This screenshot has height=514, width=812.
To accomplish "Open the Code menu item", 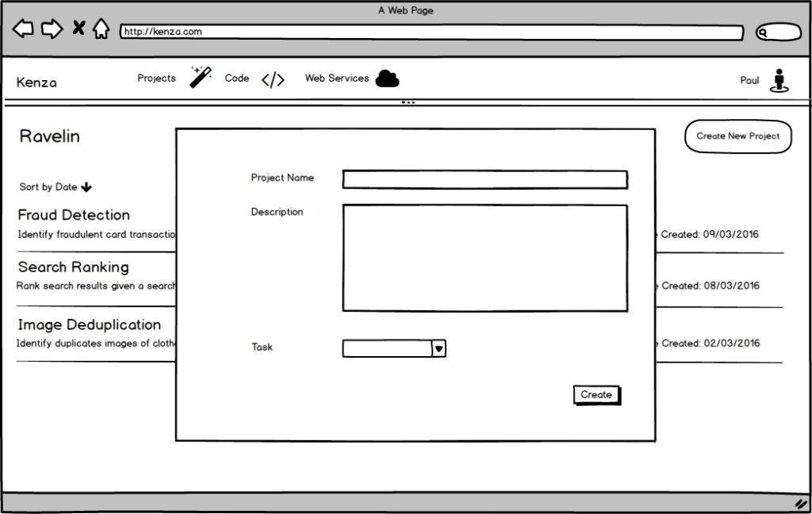I will [x=236, y=79].
